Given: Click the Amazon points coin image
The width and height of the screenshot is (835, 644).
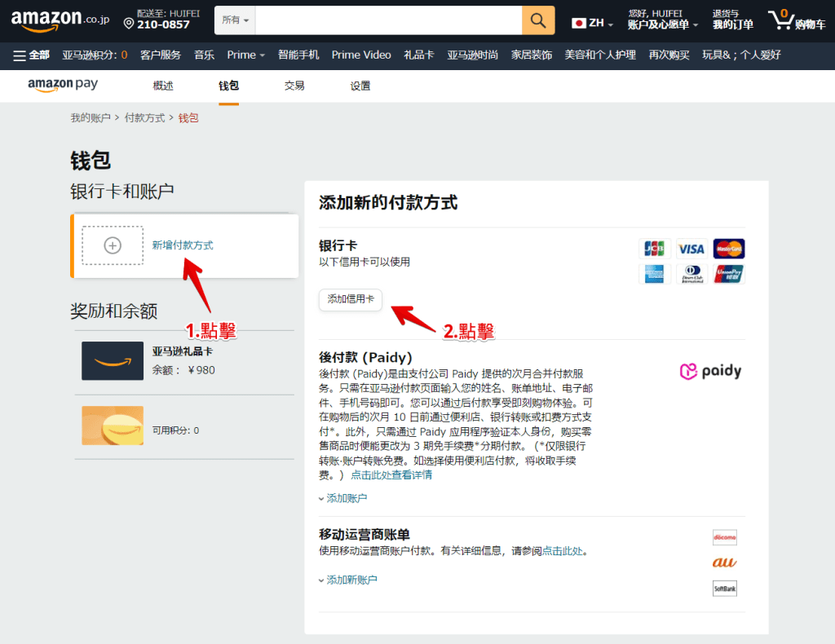Looking at the screenshot, I should point(113,426).
